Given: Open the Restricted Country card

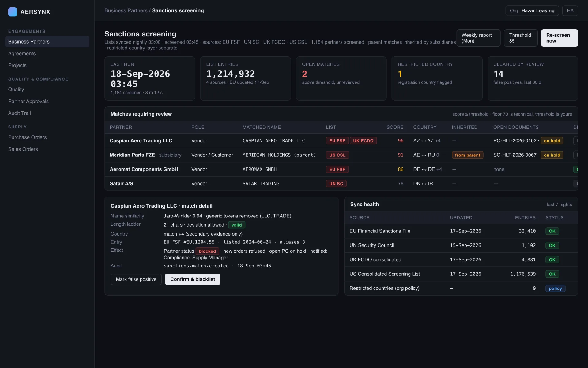Looking at the screenshot, I should pyautogui.click(x=437, y=79).
